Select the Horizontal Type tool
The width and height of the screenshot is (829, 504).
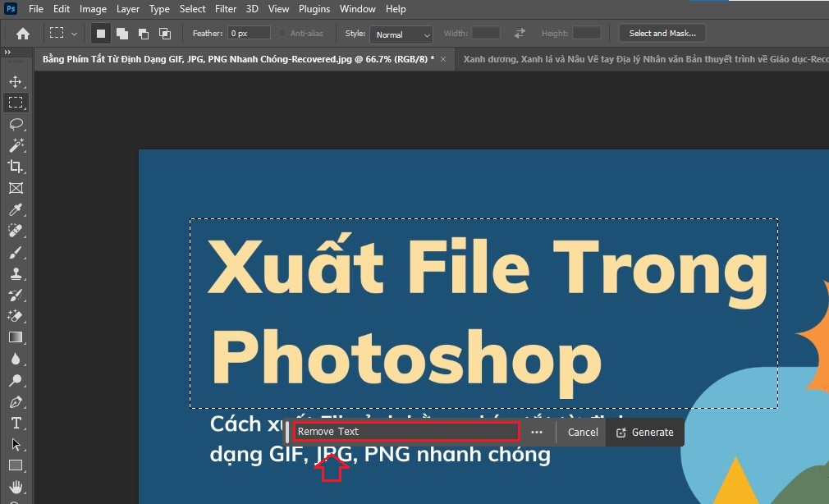coord(16,423)
